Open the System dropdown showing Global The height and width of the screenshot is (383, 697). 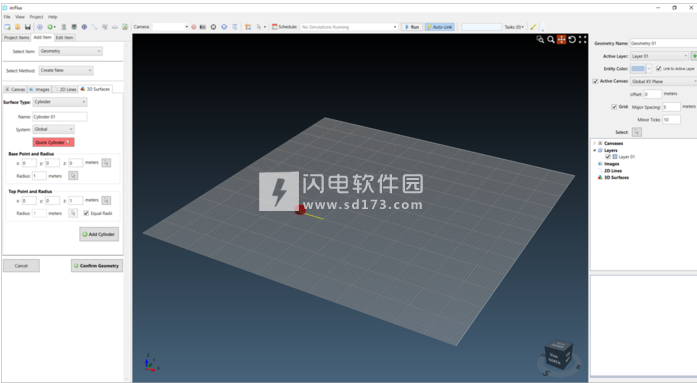(x=53, y=129)
